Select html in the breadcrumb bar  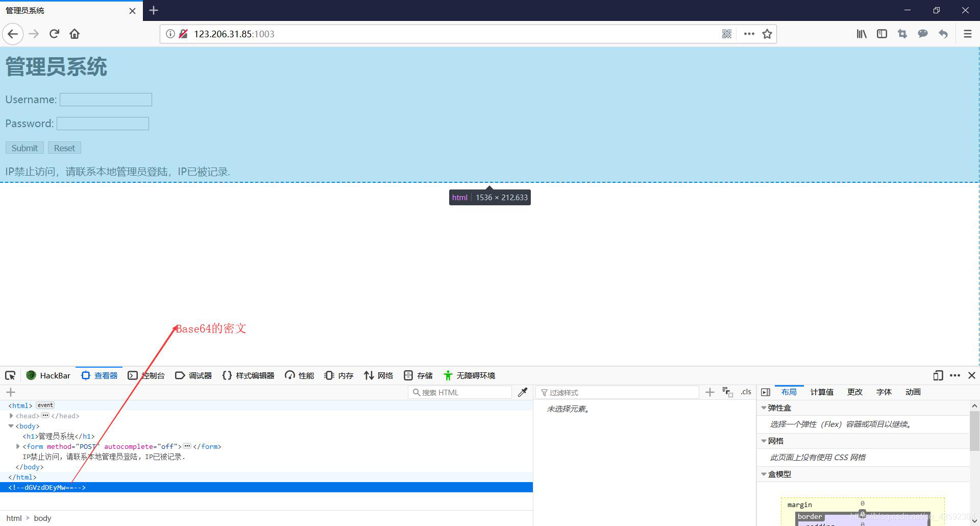coord(14,518)
